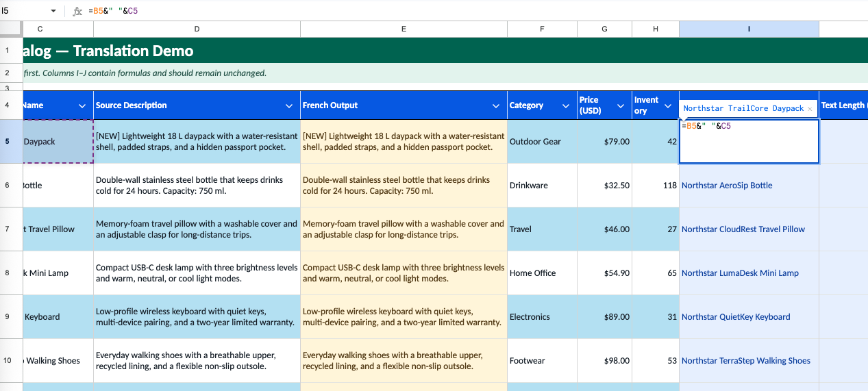868x391 pixels.
Task: Click the Northstar LumaDesk Mini Lamp cell
Action: (x=749, y=273)
